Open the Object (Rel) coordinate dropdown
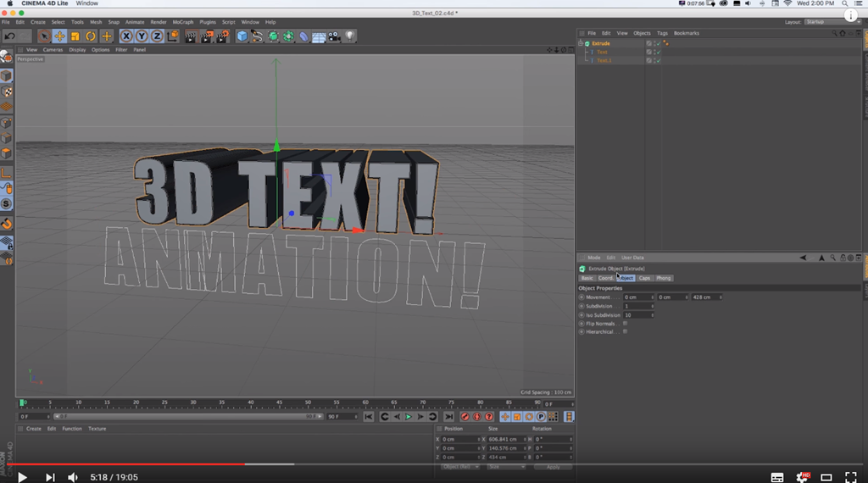Image resolution: width=868 pixels, height=483 pixels. (x=460, y=467)
